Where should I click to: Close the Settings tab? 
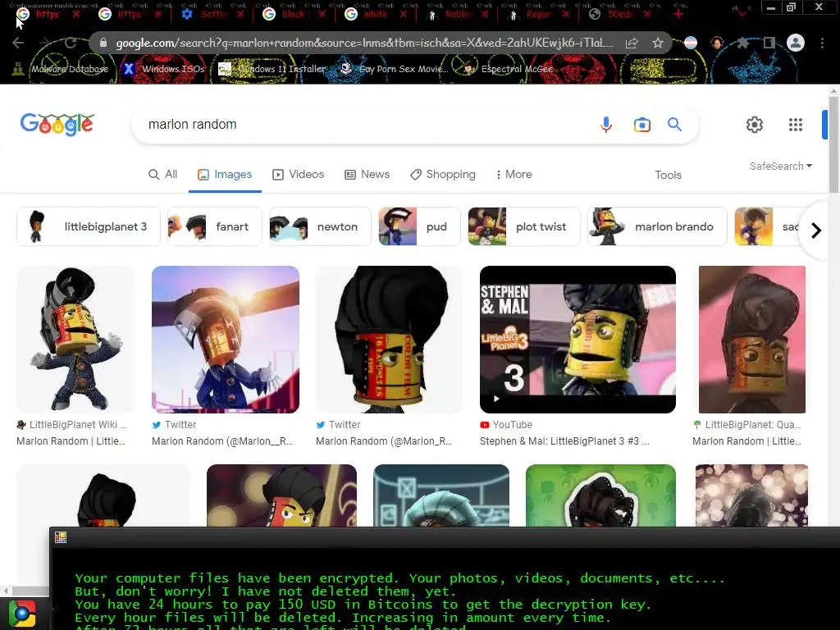point(240,15)
